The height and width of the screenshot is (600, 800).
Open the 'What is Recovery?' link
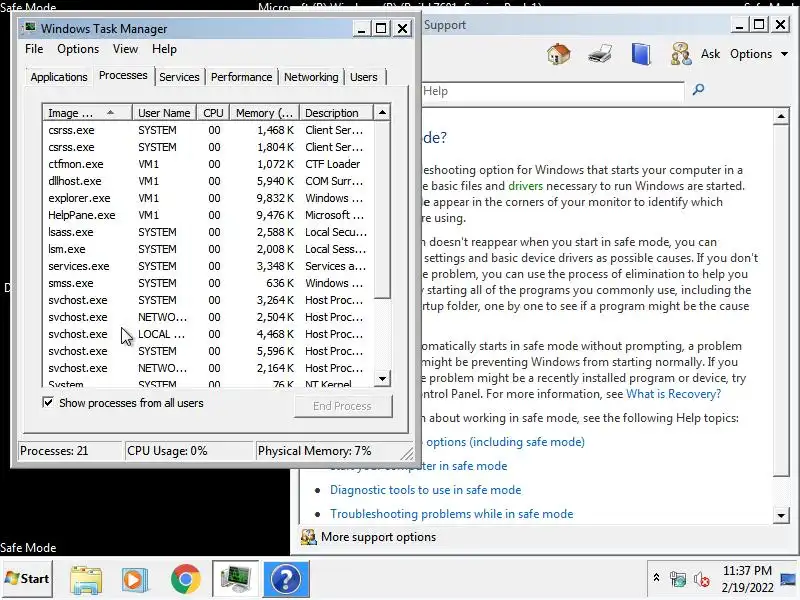click(x=673, y=394)
